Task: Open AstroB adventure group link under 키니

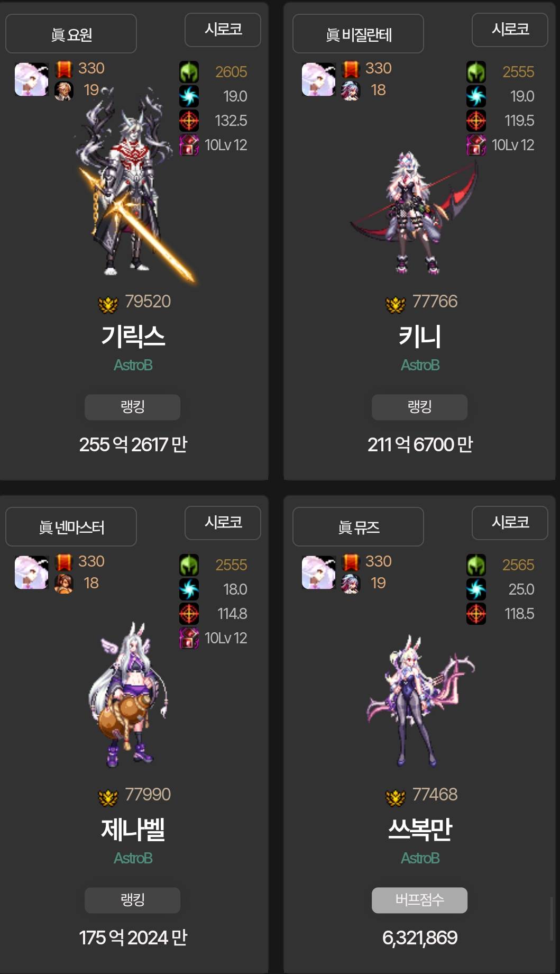Action: point(420,365)
